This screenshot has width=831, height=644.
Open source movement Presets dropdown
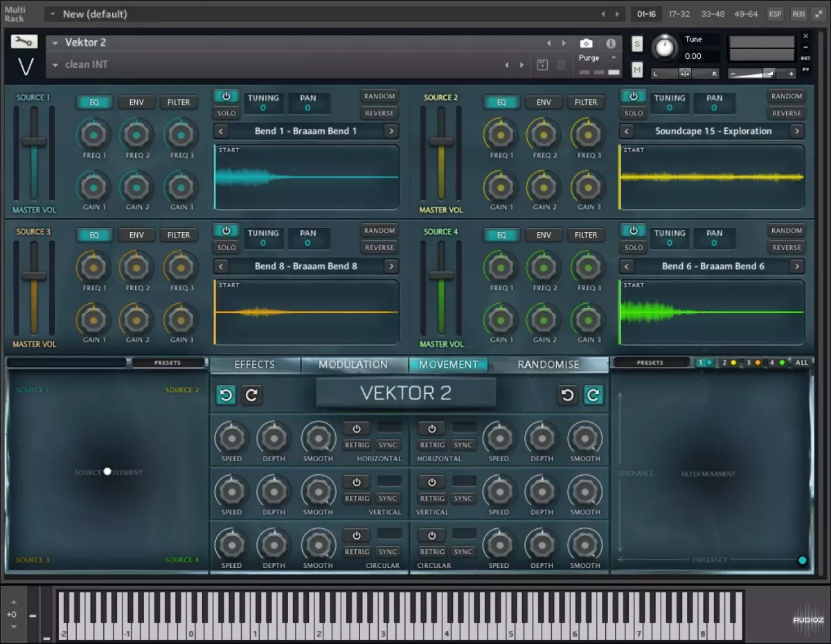pos(168,362)
